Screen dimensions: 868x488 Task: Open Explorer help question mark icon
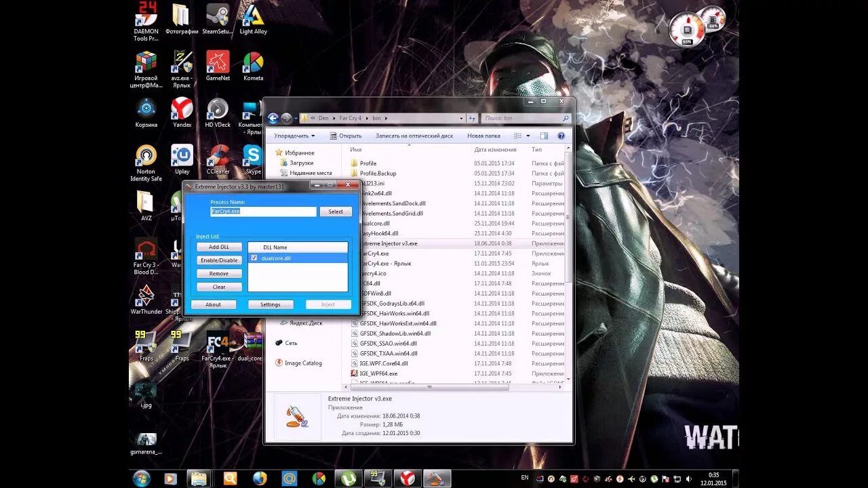click(x=561, y=136)
